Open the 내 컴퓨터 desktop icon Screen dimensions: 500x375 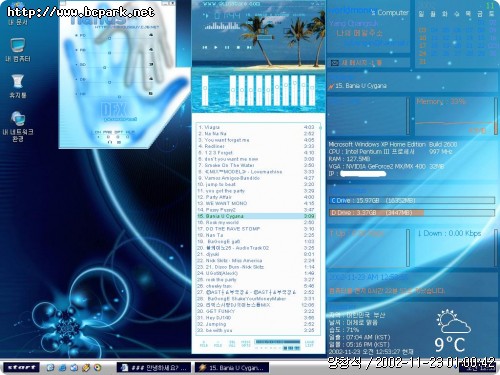click(18, 49)
